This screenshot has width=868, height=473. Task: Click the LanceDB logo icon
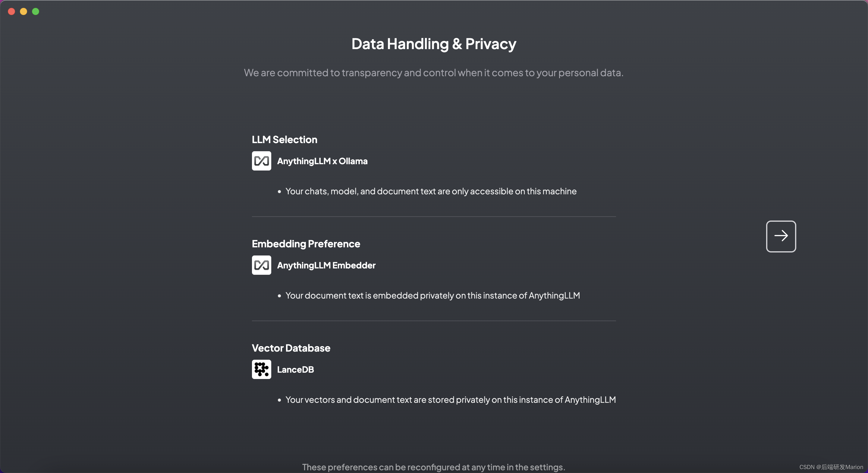click(262, 369)
